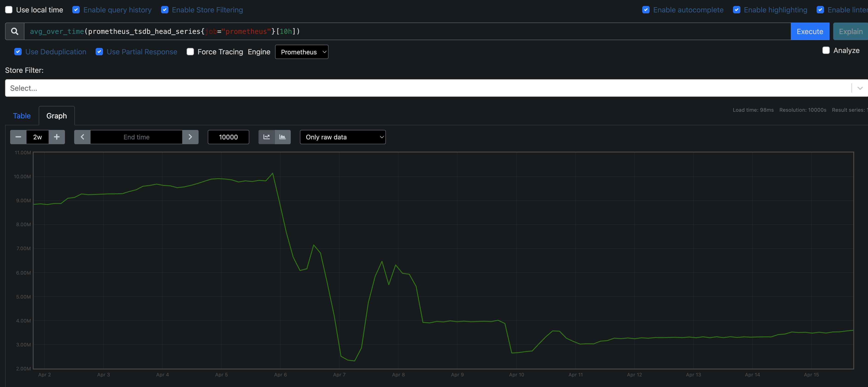
Task: Click the Resolution: 10000s text
Action: tap(803, 110)
